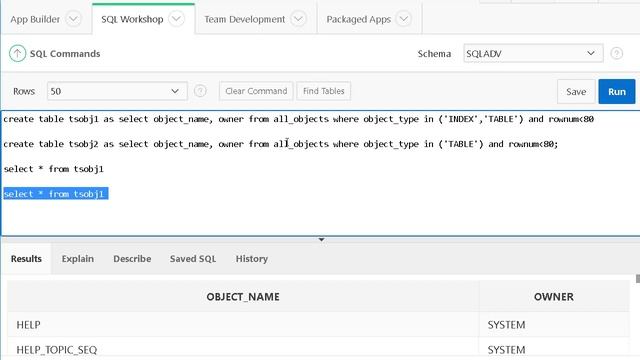This screenshot has width=640, height=360.
Task: Click the results vertical scrollbar thumb
Action: [638, 279]
